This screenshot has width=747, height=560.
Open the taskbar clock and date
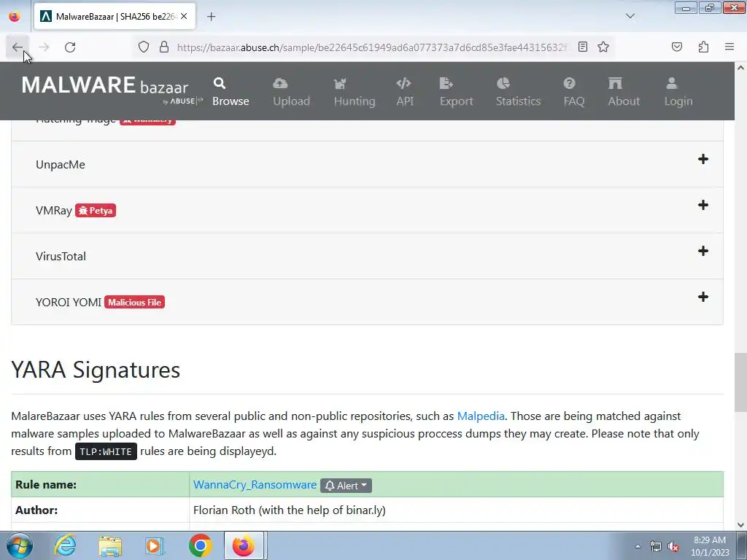710,546
